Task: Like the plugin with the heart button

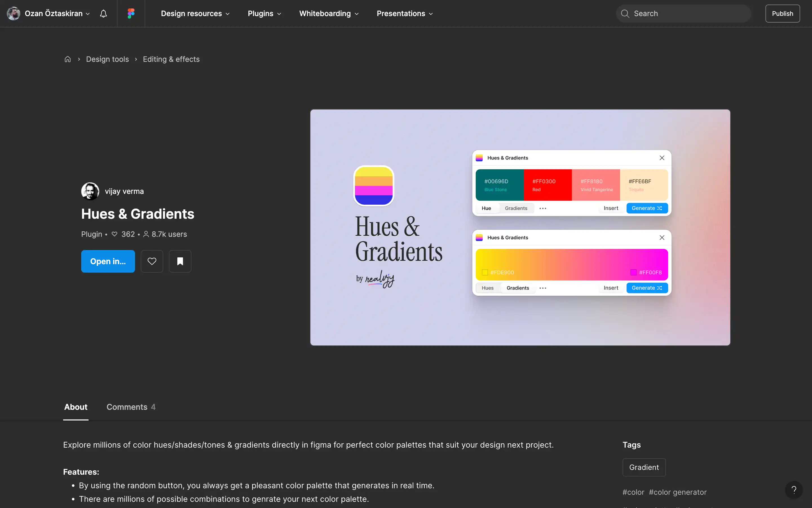Action: 152,261
